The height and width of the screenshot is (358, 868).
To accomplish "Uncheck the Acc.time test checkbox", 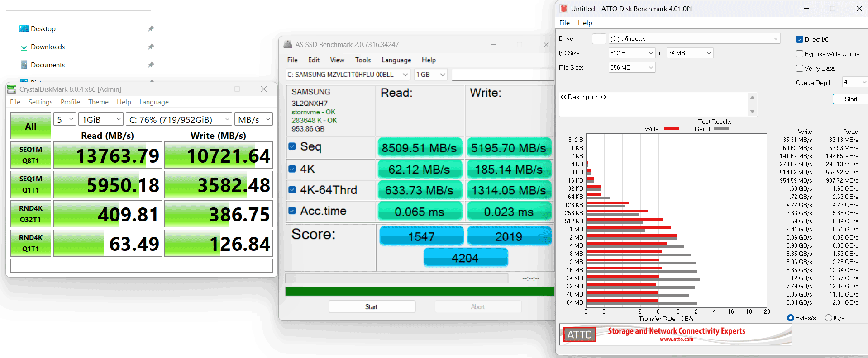I will pyautogui.click(x=292, y=211).
